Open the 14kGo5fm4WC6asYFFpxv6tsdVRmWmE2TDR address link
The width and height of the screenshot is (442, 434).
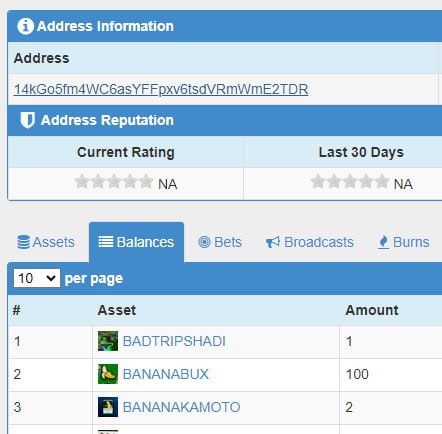161,89
